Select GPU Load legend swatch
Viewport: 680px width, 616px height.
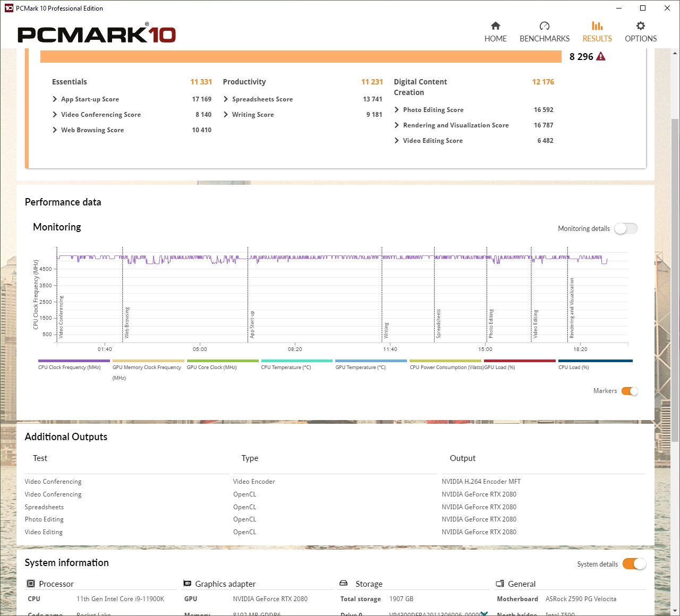tap(520, 361)
